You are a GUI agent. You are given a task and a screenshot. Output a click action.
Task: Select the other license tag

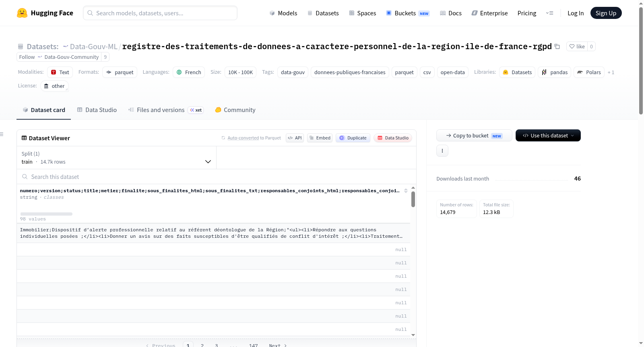[54, 86]
